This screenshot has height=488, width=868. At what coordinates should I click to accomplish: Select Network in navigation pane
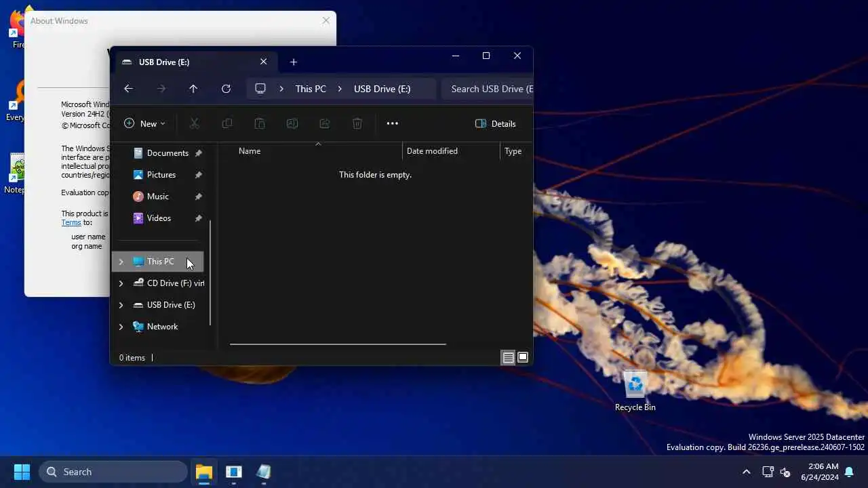coord(156,327)
